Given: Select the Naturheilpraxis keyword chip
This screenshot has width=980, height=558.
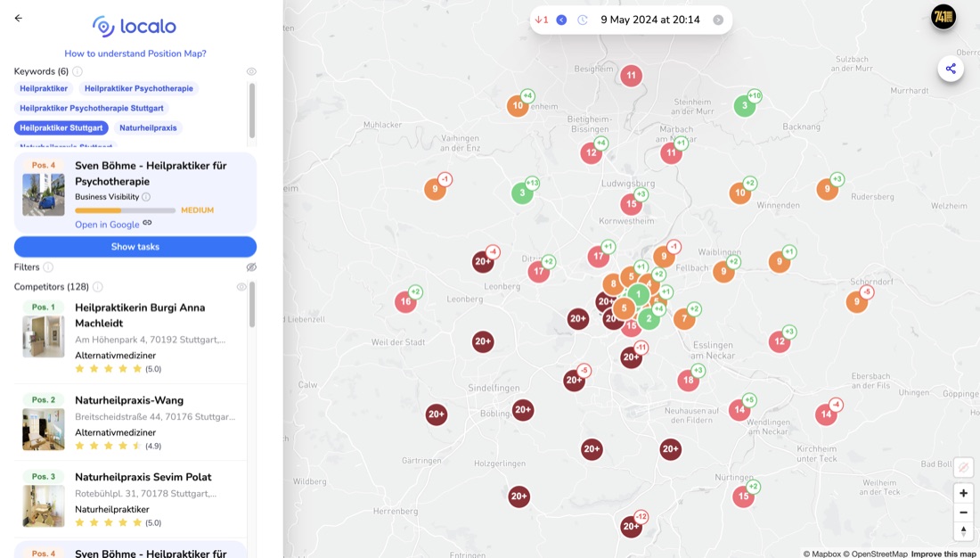Looking at the screenshot, I should coord(148,127).
